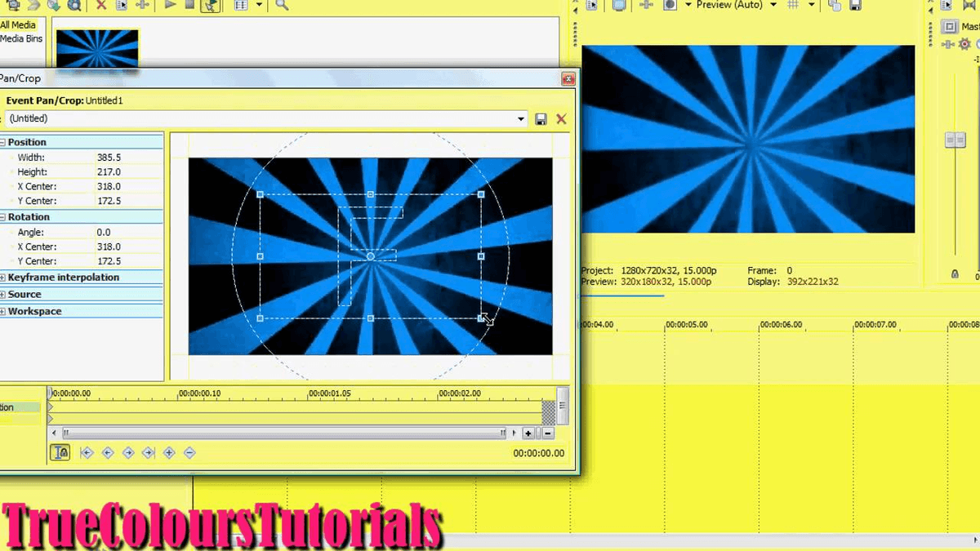Toggle split screen view icon in preview

[670, 5]
